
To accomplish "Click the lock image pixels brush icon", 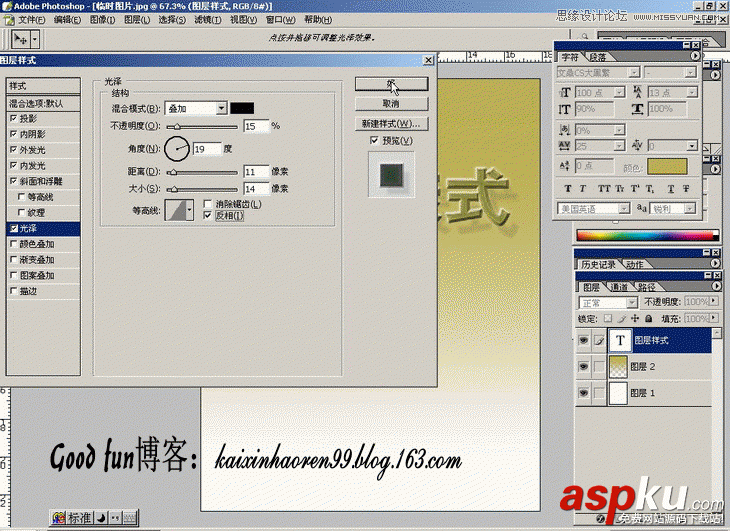I will click(x=622, y=318).
